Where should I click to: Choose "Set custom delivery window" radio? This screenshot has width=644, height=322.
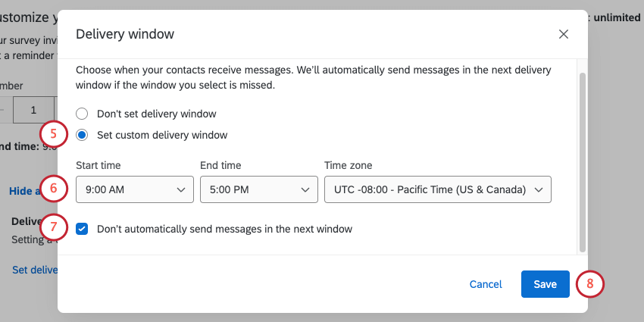[83, 135]
